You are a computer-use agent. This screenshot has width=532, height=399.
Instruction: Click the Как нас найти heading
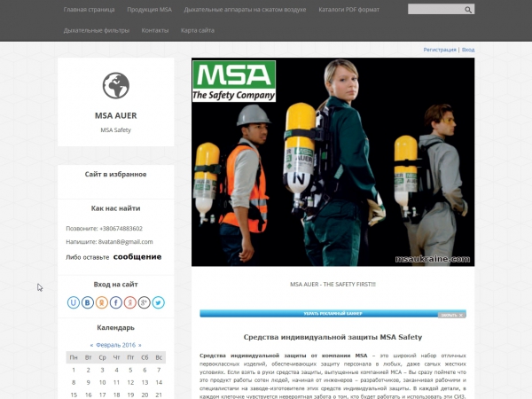[115, 208]
